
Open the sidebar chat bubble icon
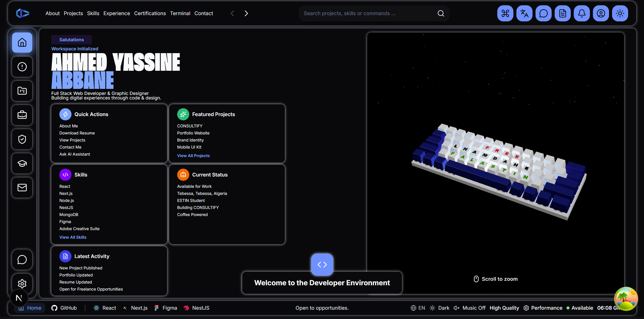22,260
